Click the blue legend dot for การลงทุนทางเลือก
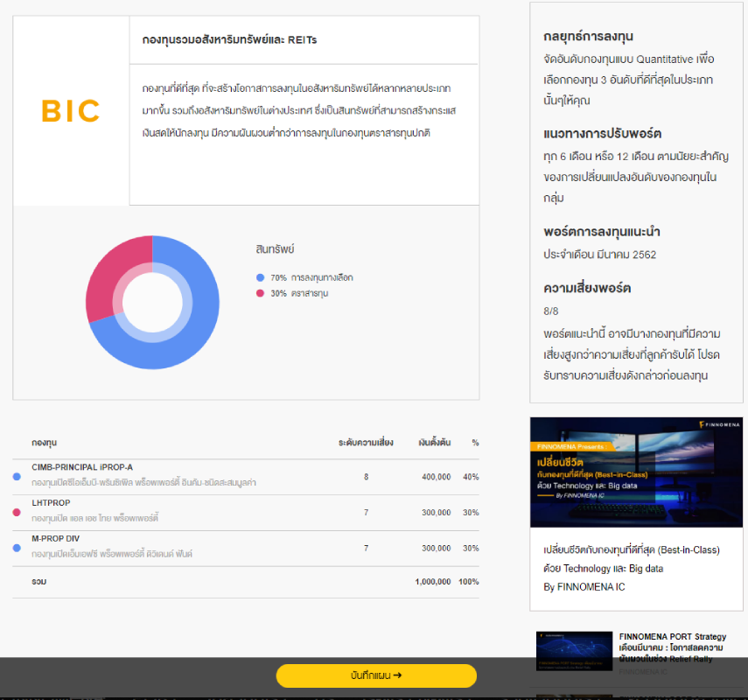The height and width of the screenshot is (700, 748). click(260, 277)
